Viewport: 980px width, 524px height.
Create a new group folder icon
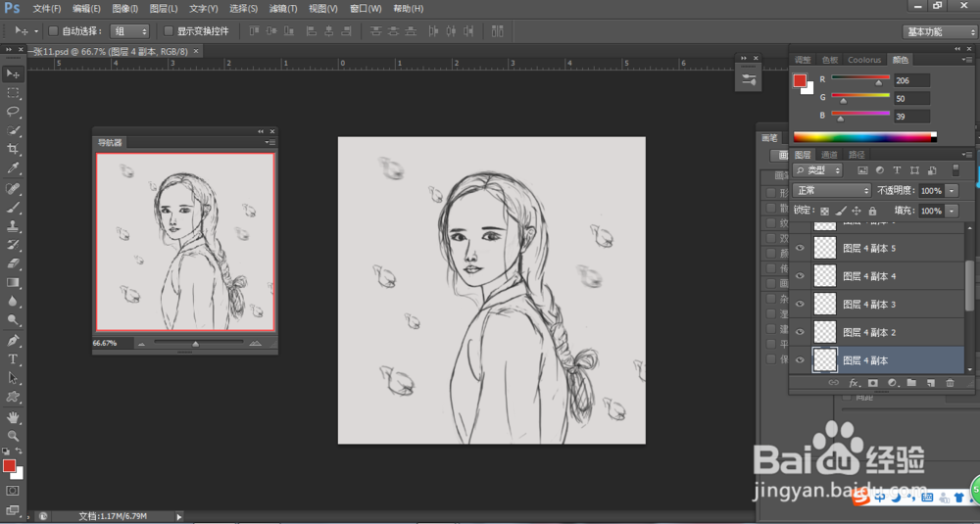(911, 383)
